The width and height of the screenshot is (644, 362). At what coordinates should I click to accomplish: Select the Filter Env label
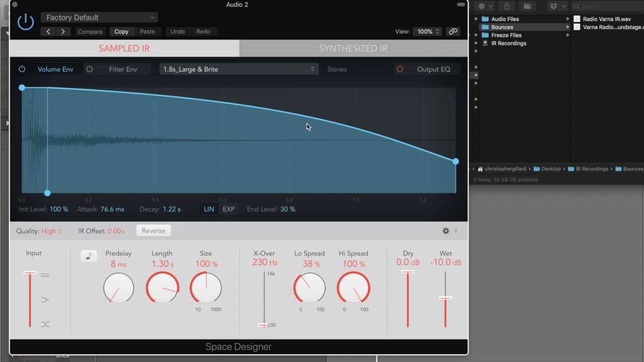(x=123, y=69)
